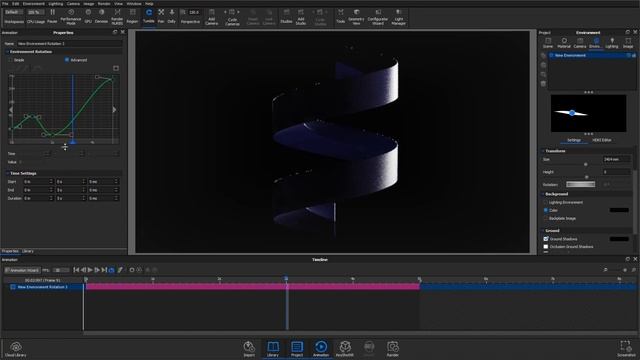Image resolution: width=640 pixels, height=360 pixels.
Task: Open the Studios panel
Action: coord(286,16)
